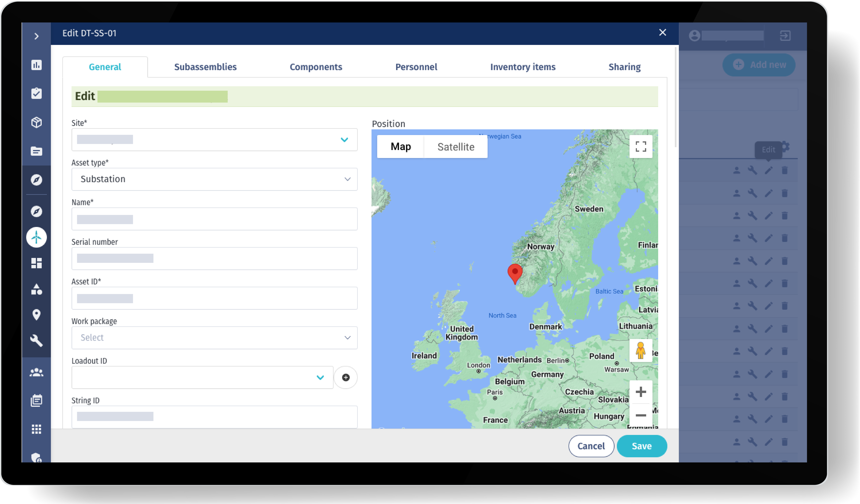The image size is (860, 504).
Task: Select the Street View pegman icon
Action: pos(641,351)
